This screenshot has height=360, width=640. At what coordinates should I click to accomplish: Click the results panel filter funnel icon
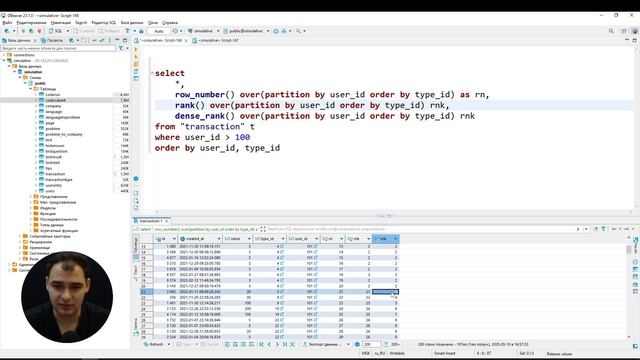[x=603, y=229]
